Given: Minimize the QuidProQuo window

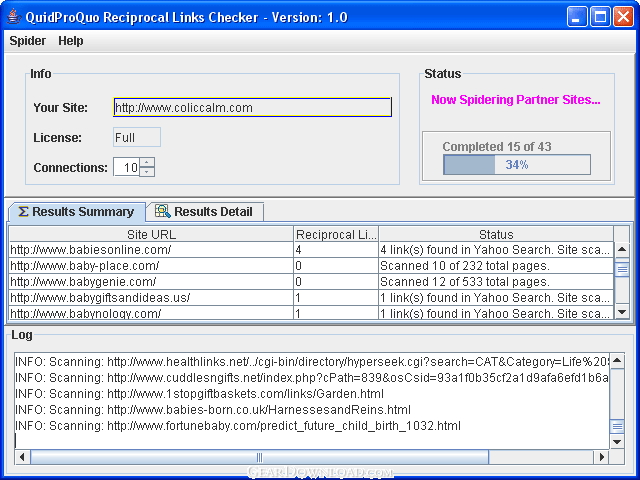Looking at the screenshot, I should (576, 17).
